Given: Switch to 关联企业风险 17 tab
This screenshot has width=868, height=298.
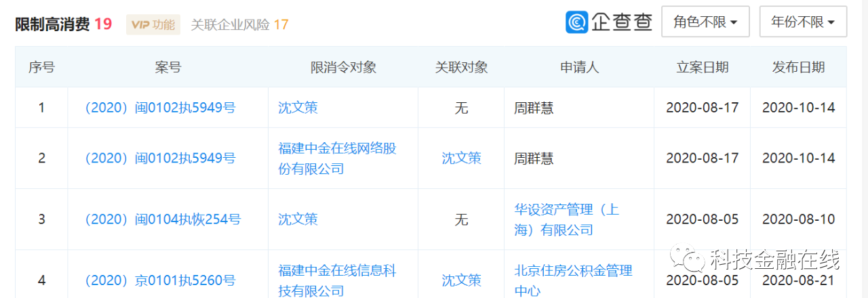Looking at the screenshot, I should 239,25.
